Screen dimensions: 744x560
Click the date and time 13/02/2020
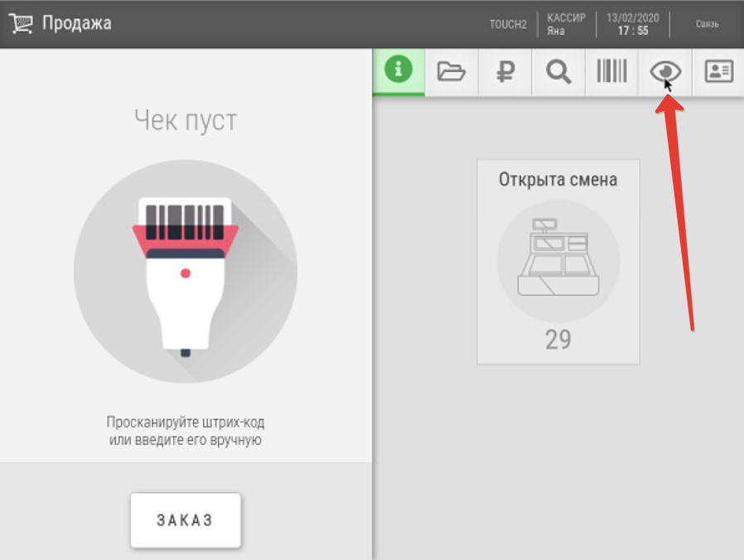[633, 24]
